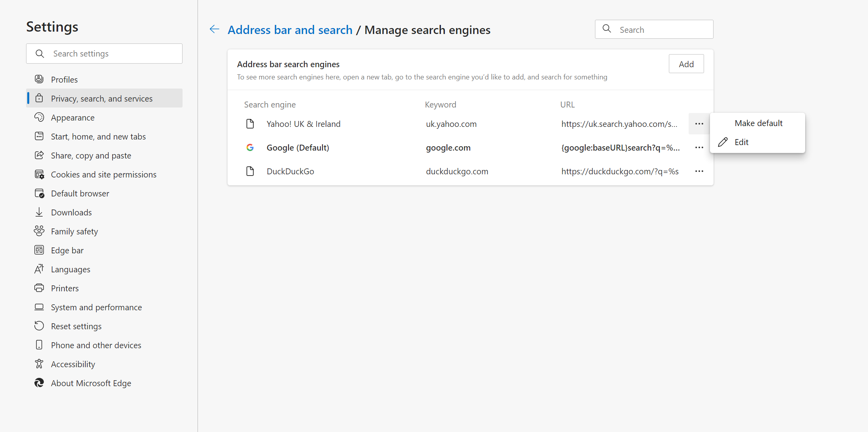Click the Family safety icon
868x432 pixels.
[x=39, y=231]
